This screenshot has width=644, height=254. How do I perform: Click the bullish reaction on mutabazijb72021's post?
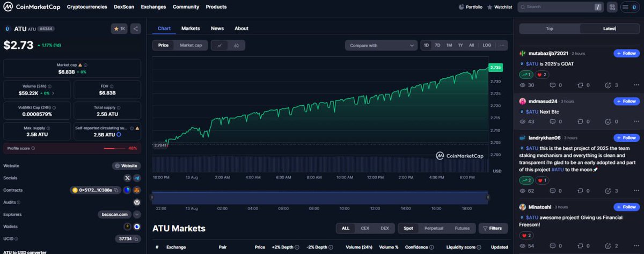(526, 75)
